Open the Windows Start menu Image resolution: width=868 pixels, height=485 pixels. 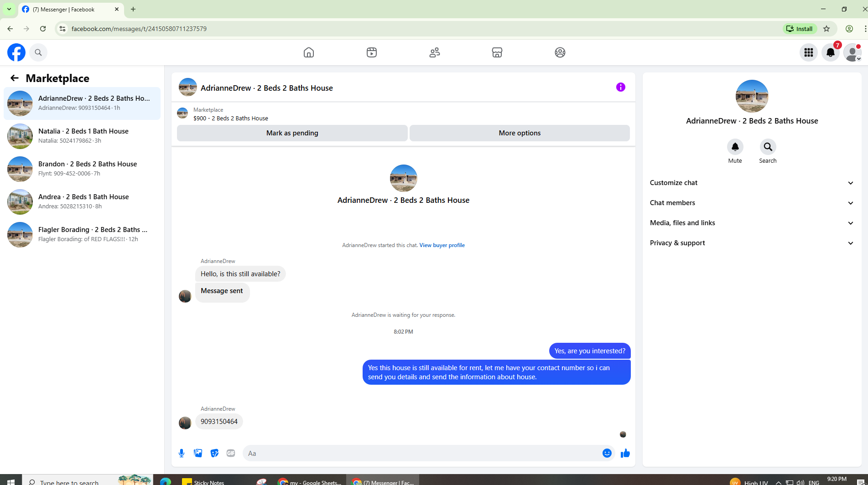tap(11, 481)
